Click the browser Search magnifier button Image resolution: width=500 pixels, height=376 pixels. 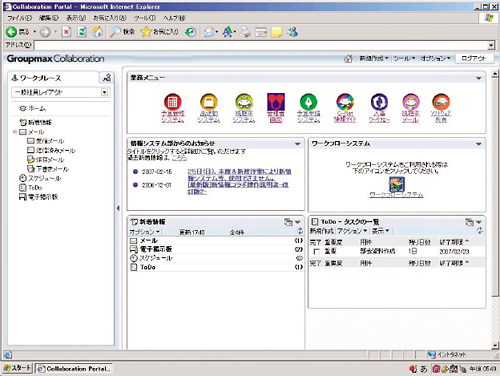click(122, 32)
